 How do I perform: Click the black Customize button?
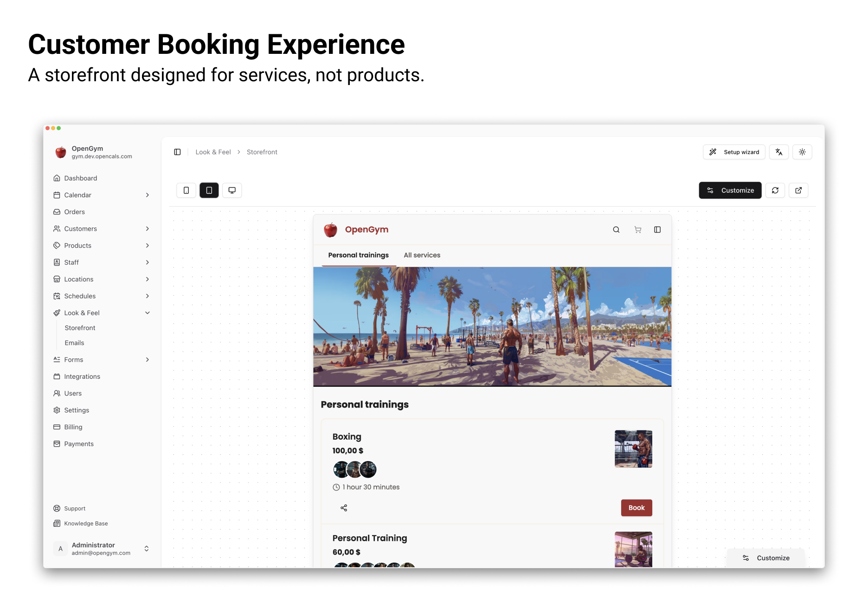click(x=730, y=190)
